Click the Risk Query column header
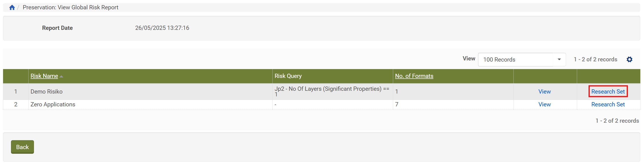644x164 pixels. tap(288, 76)
